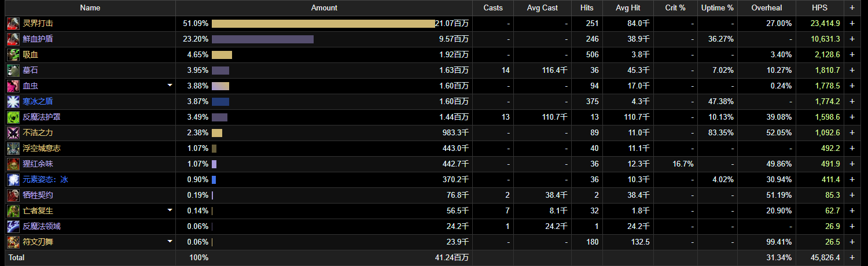Expand the 符文刃舞 row dropdown arrow
Viewport: 868px width, 266px height.
coord(170,242)
